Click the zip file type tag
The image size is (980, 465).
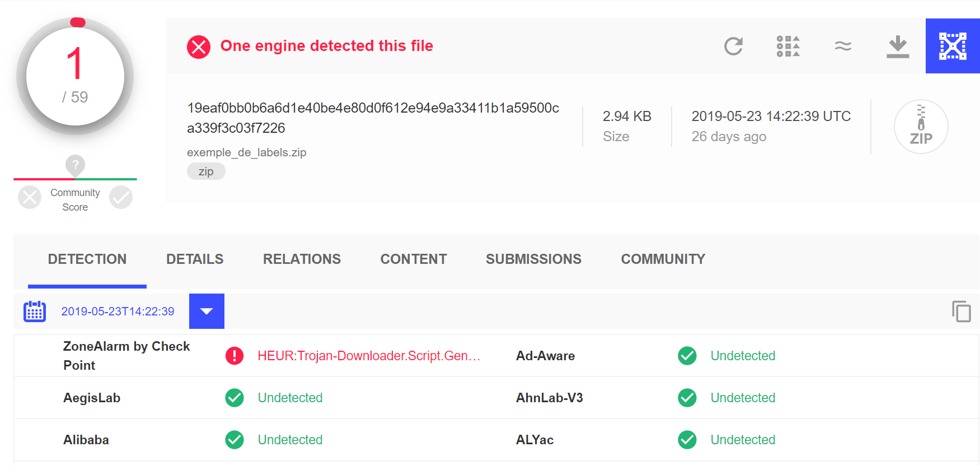click(206, 171)
